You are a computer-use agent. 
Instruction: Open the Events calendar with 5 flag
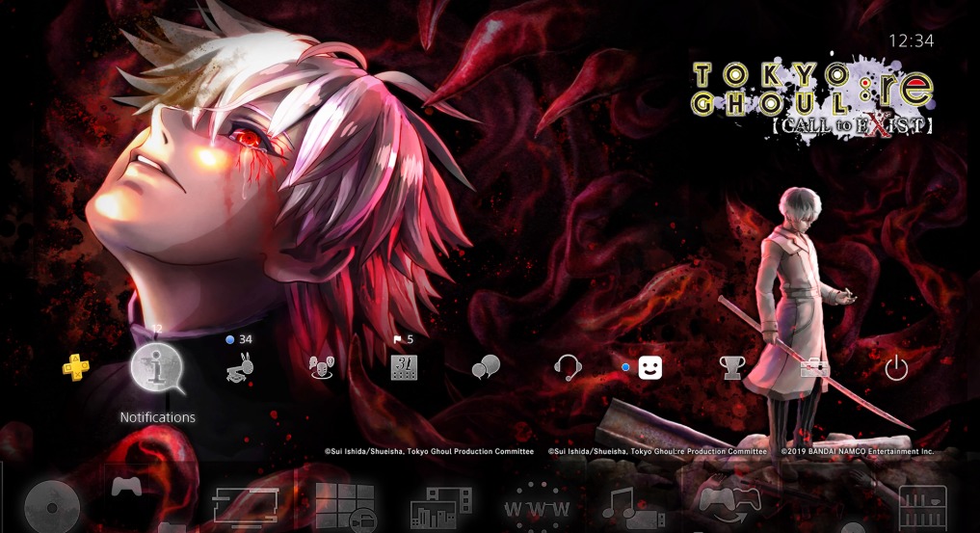[x=404, y=367]
